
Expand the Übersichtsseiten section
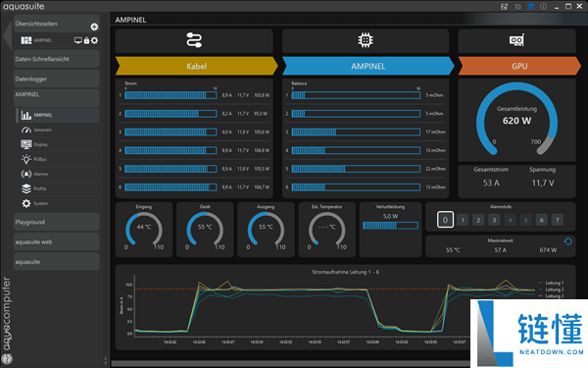pyautogui.click(x=56, y=24)
